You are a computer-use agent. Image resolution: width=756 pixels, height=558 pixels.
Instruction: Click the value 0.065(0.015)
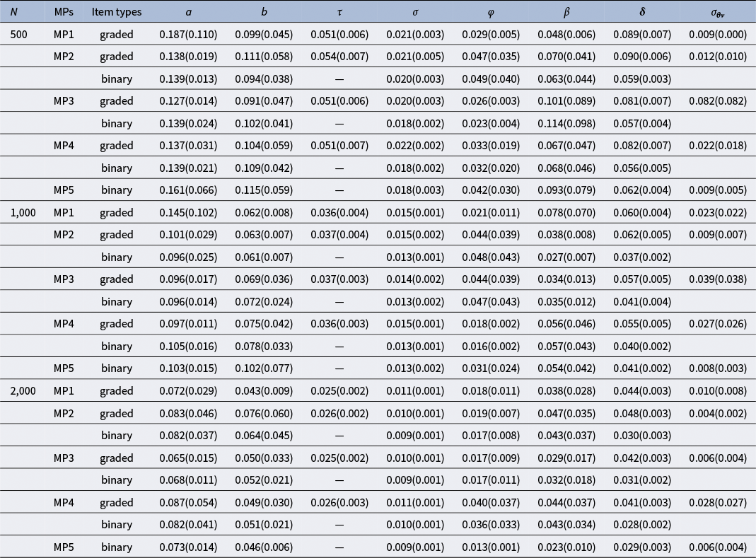(189, 458)
